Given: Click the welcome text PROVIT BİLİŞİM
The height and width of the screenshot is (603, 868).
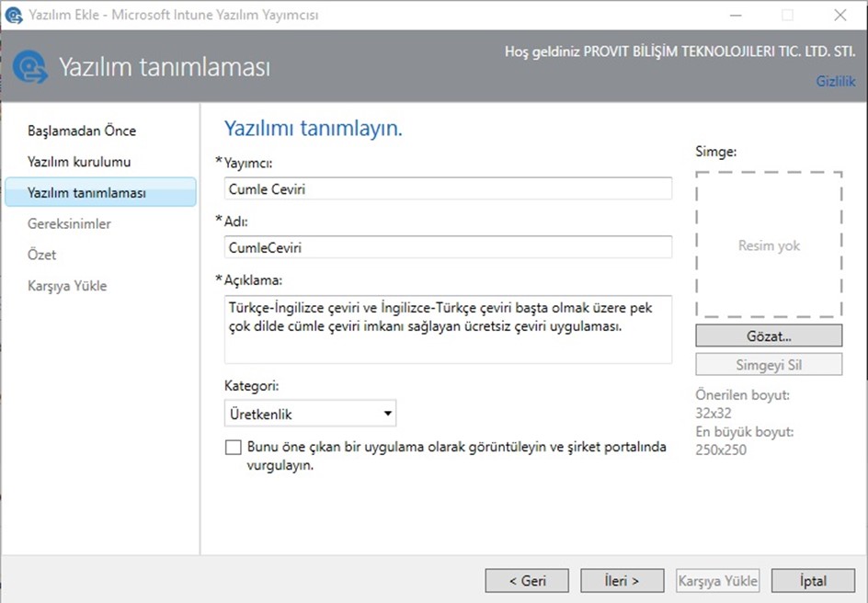Looking at the screenshot, I should (680, 51).
